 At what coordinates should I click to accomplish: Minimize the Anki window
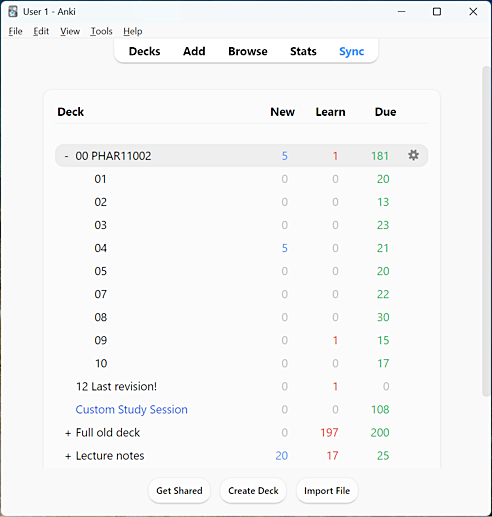point(402,12)
